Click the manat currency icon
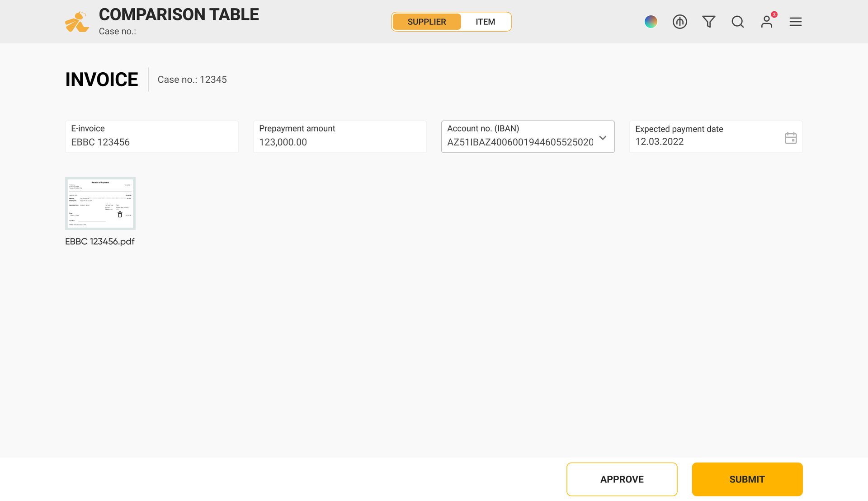This screenshot has height=501, width=868. point(679,22)
